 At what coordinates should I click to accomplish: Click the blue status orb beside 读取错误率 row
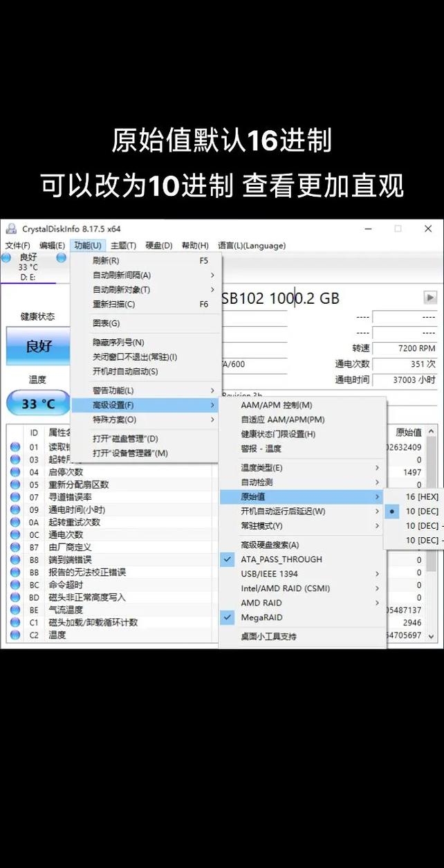(15, 447)
